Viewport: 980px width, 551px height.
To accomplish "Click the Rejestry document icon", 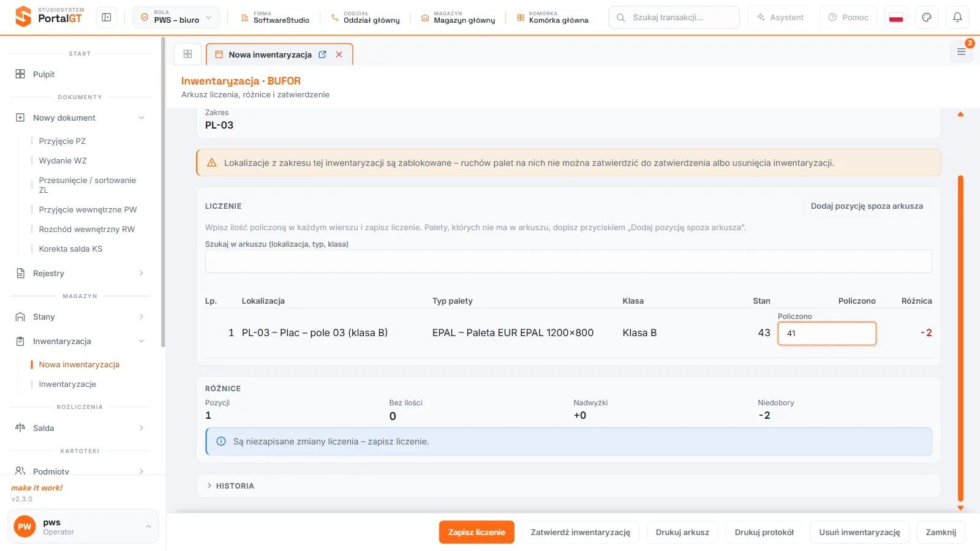I will (20, 273).
